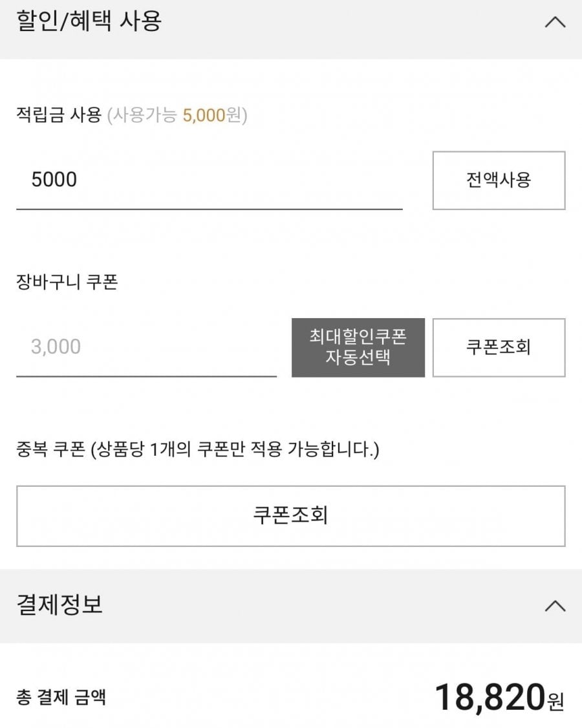The image size is (582, 728).
Task: Click the 원 unit after 18,820
Action: tap(555, 701)
